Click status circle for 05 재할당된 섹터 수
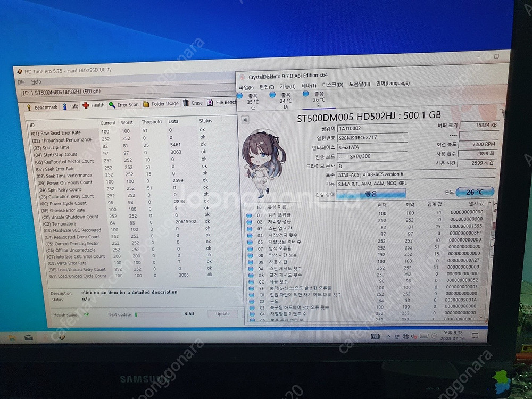This screenshot has width=532, height=399. 250,242
